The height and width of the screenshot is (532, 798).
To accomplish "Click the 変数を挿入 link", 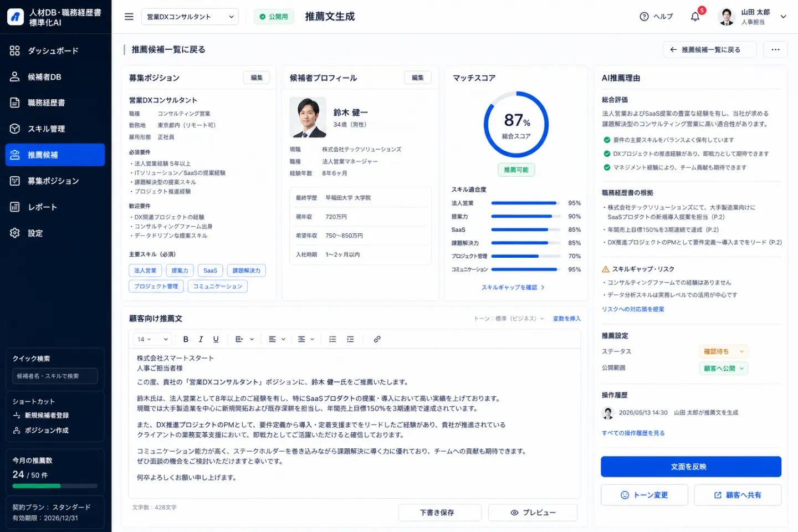I will click(x=566, y=319).
